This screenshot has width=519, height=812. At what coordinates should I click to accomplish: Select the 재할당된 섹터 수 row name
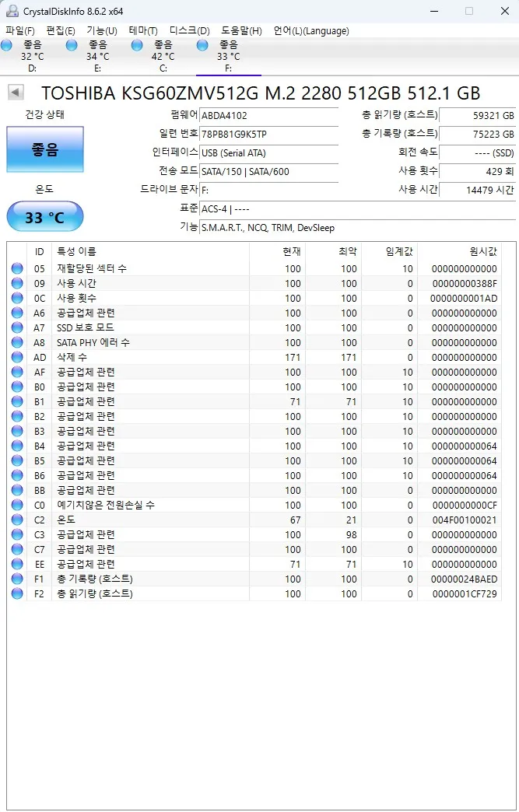[x=92, y=268]
